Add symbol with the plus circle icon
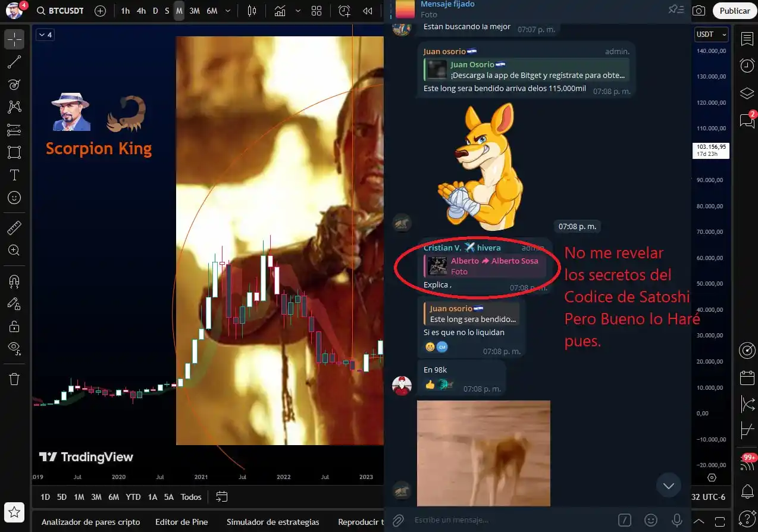Screen dimensions: 758x532 click(100, 11)
